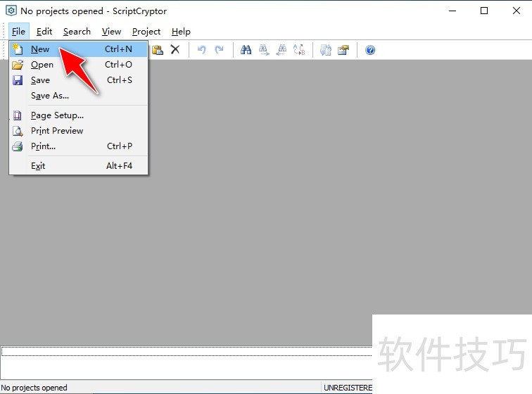532x394 pixels.
Task: Click the Ctrl+O shortcut text
Action: (x=118, y=65)
